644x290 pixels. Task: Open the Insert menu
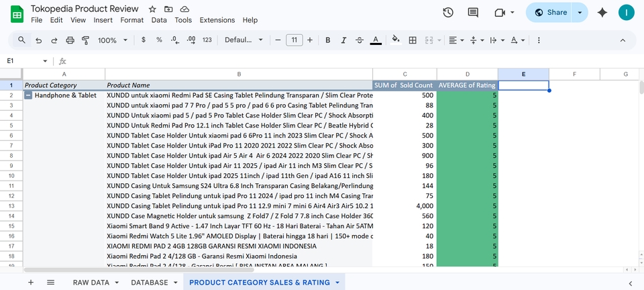pos(103,20)
